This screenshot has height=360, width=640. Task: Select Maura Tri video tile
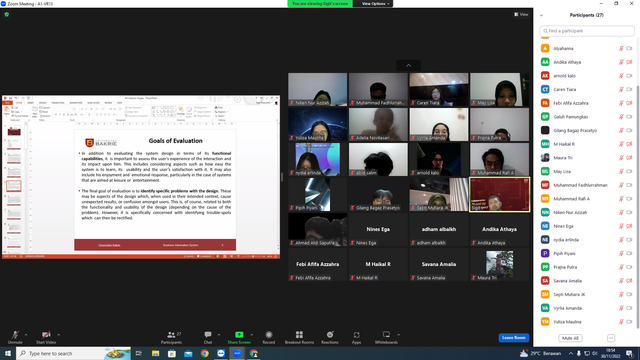click(500, 264)
